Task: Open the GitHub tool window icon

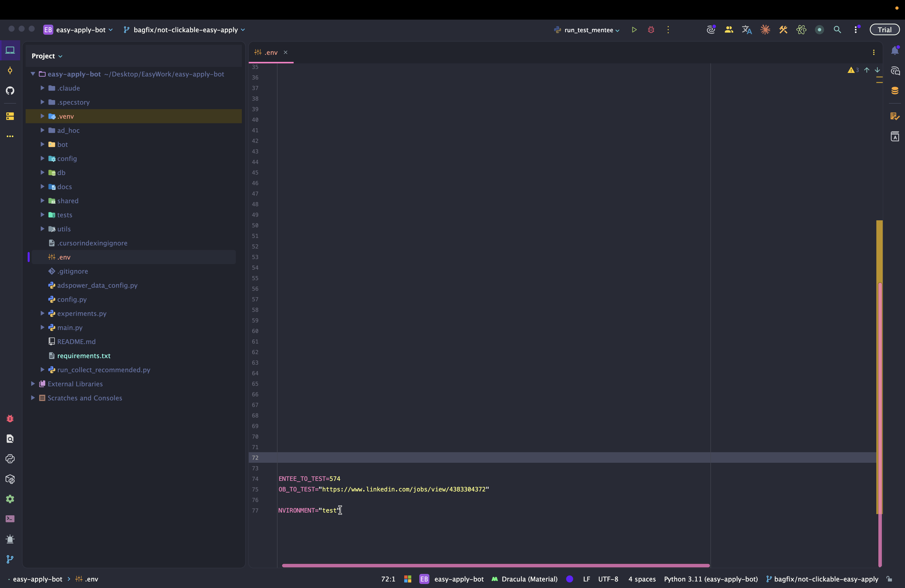Action: click(x=10, y=91)
